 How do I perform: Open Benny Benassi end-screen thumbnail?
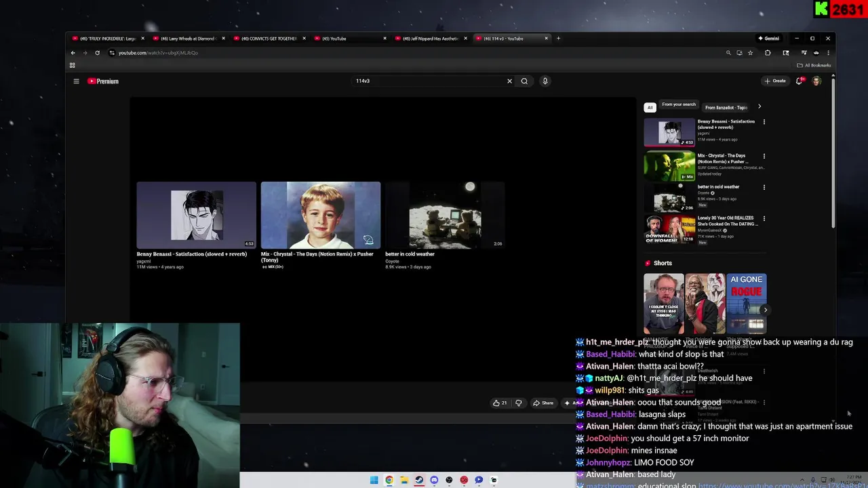point(197,215)
